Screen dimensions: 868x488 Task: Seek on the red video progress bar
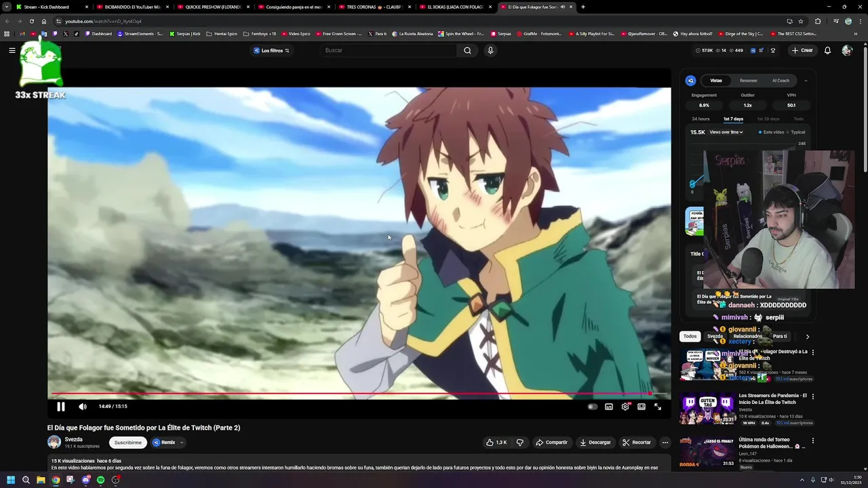[x=359, y=393]
